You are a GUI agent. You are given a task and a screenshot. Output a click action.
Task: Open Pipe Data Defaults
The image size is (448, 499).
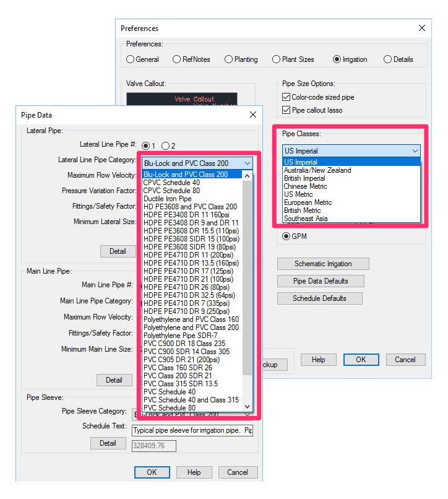pos(320,281)
